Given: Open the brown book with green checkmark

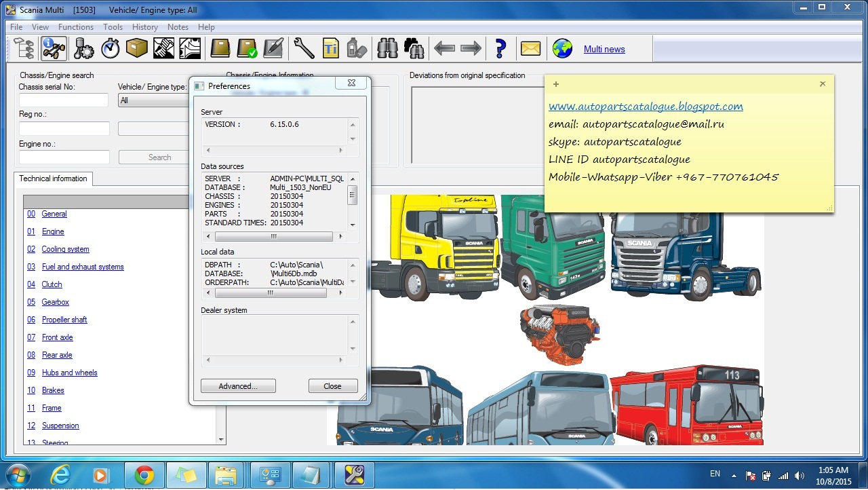Looking at the screenshot, I should (x=247, y=48).
